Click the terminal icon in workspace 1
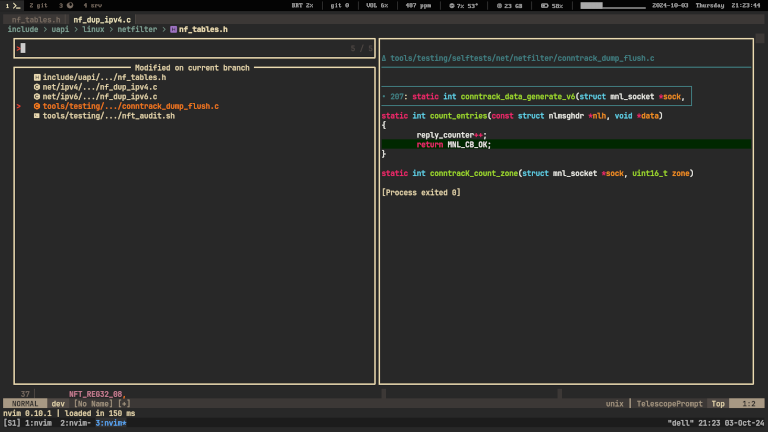Screen dimensions: 768x432 coord(16,6)
